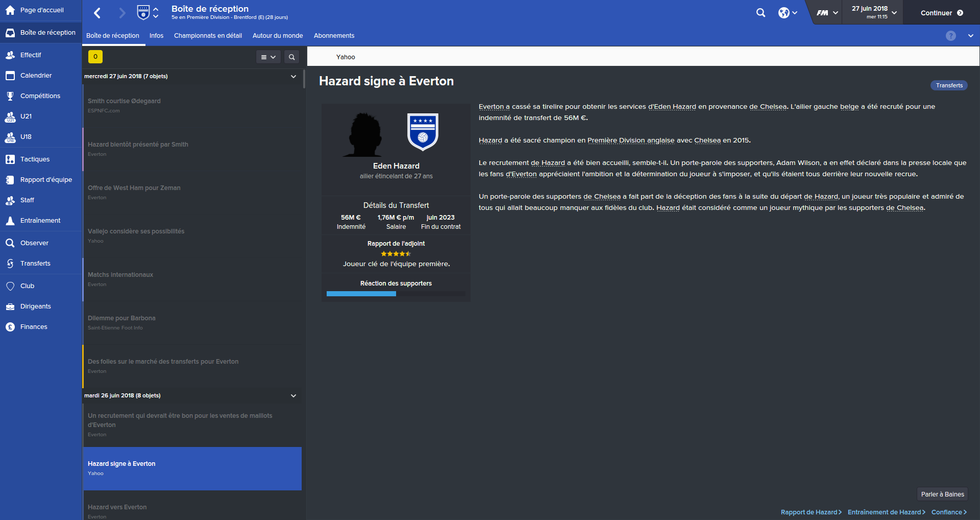Switch to Championnats en détail tab
This screenshot has height=520, width=980.
coord(208,36)
